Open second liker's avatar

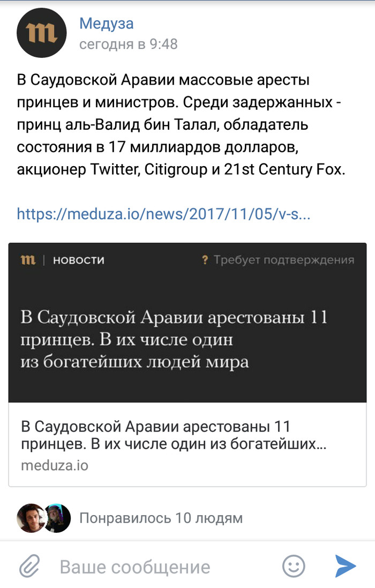click(x=57, y=518)
